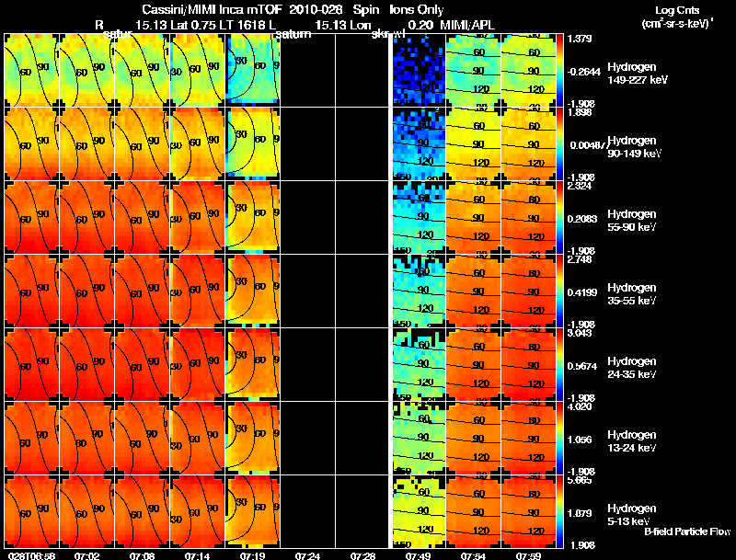The image size is (736, 560).
Task: Click the color scale value '0.4199'
Action: (582, 292)
